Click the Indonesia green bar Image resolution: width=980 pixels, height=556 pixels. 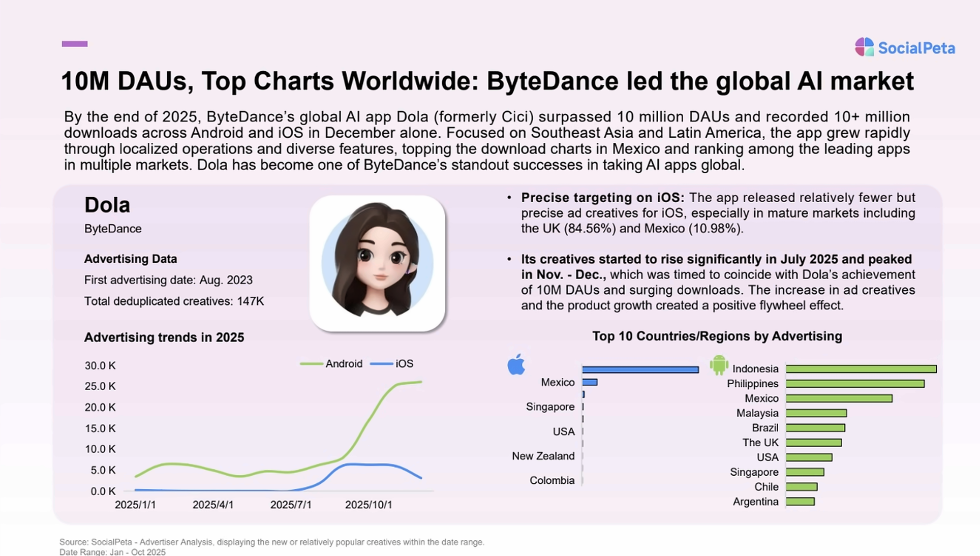pyautogui.click(x=861, y=369)
